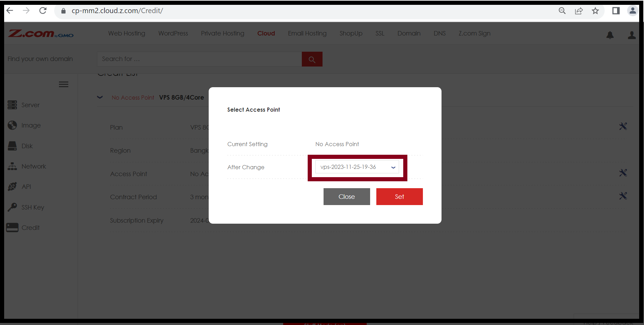This screenshot has width=644, height=325.
Task: Toggle the sidebar with the hamburger icon
Action: pos(63,84)
